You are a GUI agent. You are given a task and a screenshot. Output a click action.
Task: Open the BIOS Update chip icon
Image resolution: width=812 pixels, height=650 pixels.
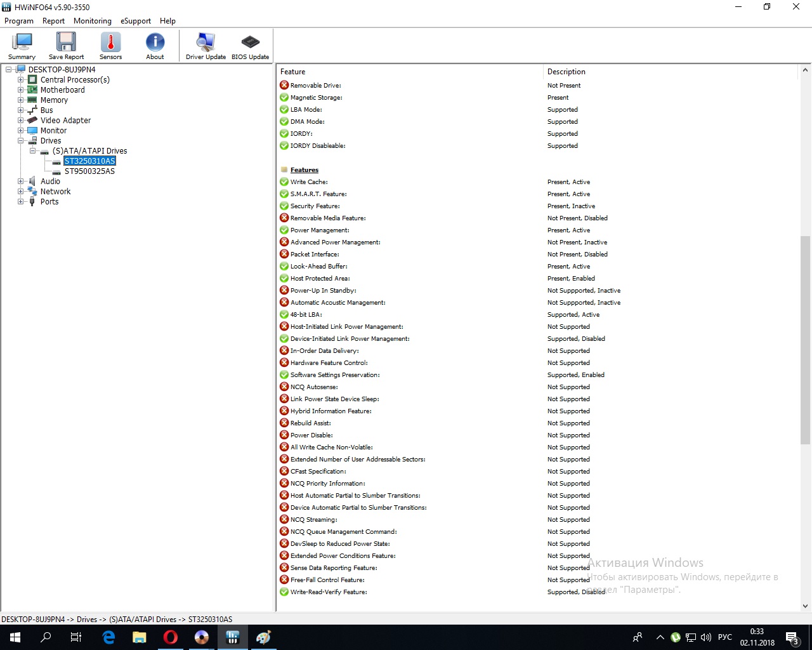coord(250,46)
